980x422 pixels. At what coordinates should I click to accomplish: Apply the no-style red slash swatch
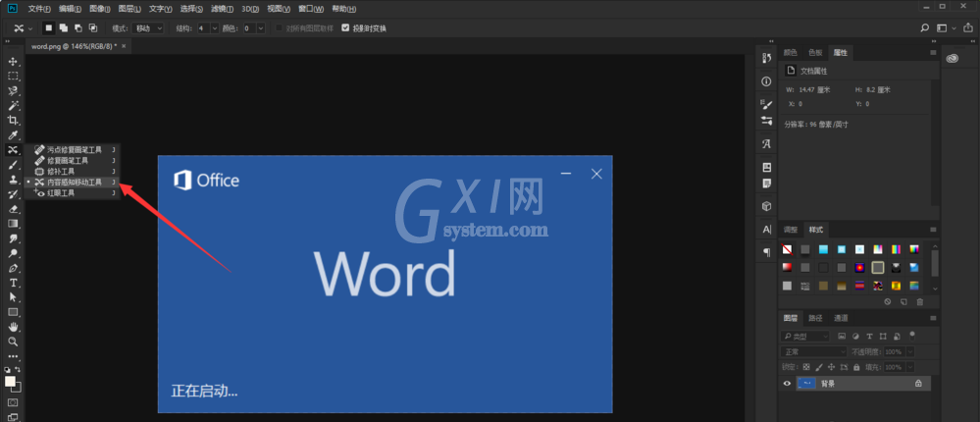click(x=788, y=250)
